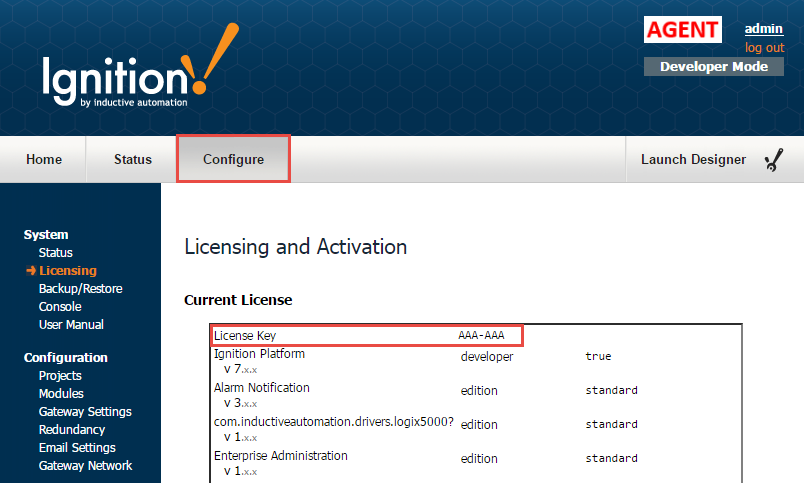Click the 'true' value in Ignition Platform row

(598, 356)
